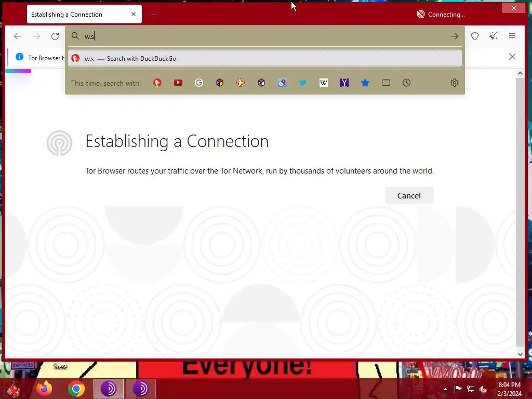Click the muted volume tray icon
This screenshot has height=399, width=532.
pos(483,389)
